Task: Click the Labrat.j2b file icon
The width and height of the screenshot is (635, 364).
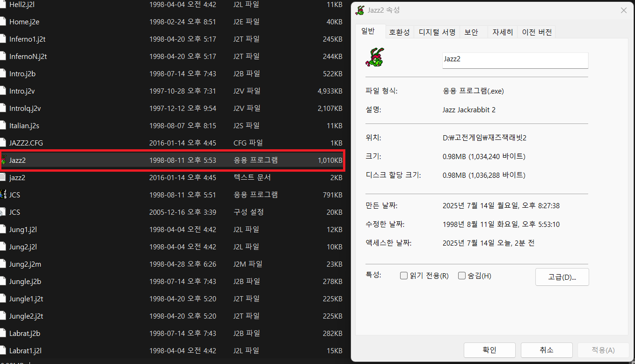Action: pyautogui.click(x=4, y=333)
